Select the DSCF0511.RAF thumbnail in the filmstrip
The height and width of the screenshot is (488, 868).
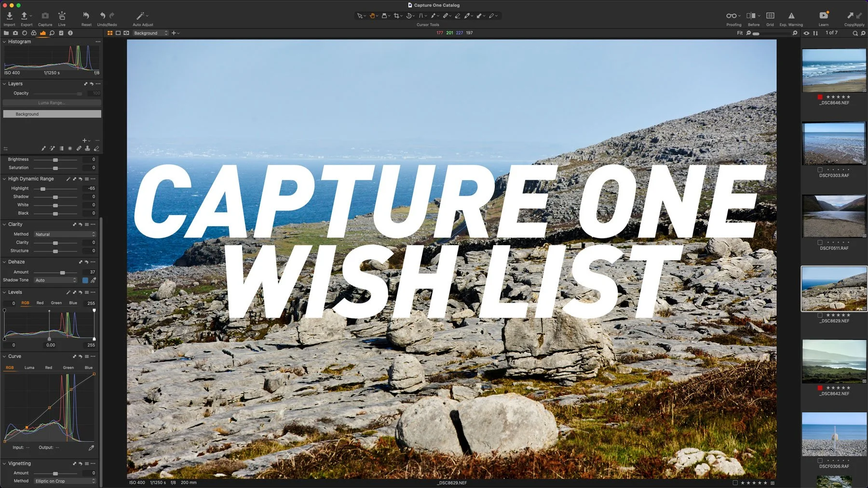point(834,216)
